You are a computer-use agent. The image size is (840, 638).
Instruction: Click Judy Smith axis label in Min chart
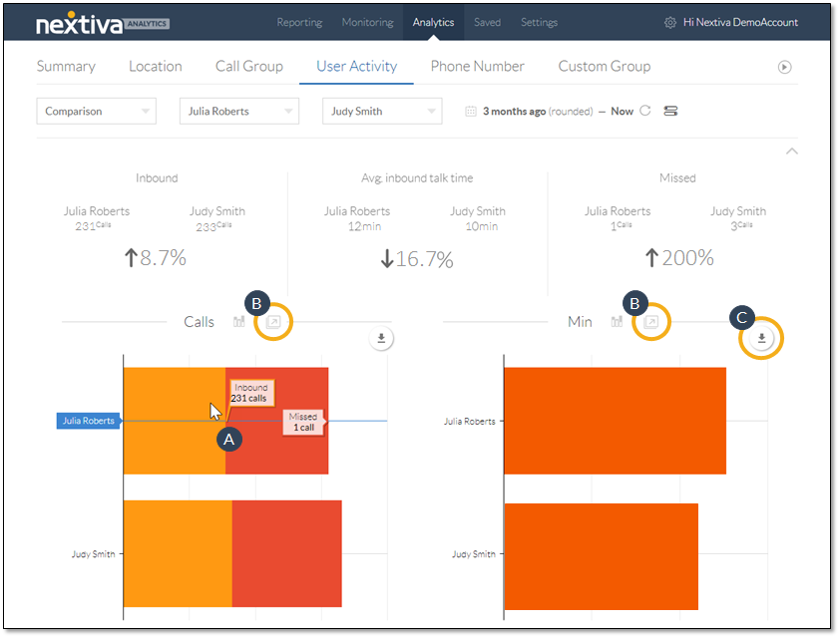473,554
